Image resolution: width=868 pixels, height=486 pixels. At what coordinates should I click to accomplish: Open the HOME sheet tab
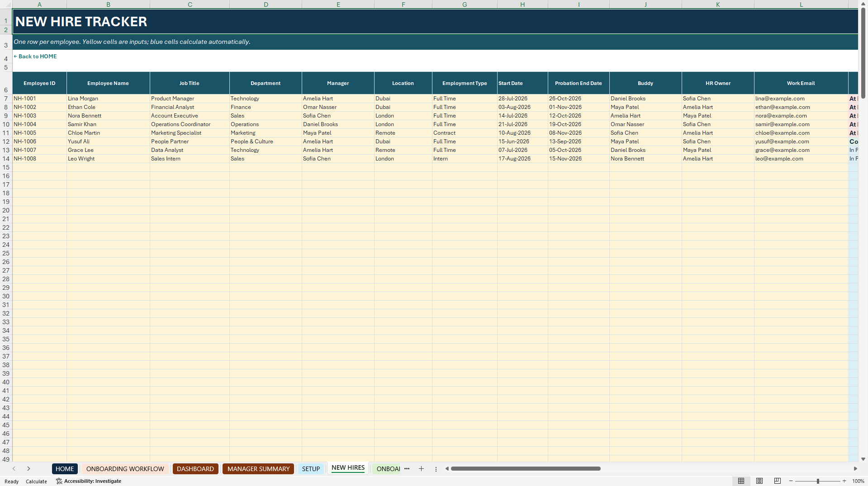pyautogui.click(x=65, y=469)
